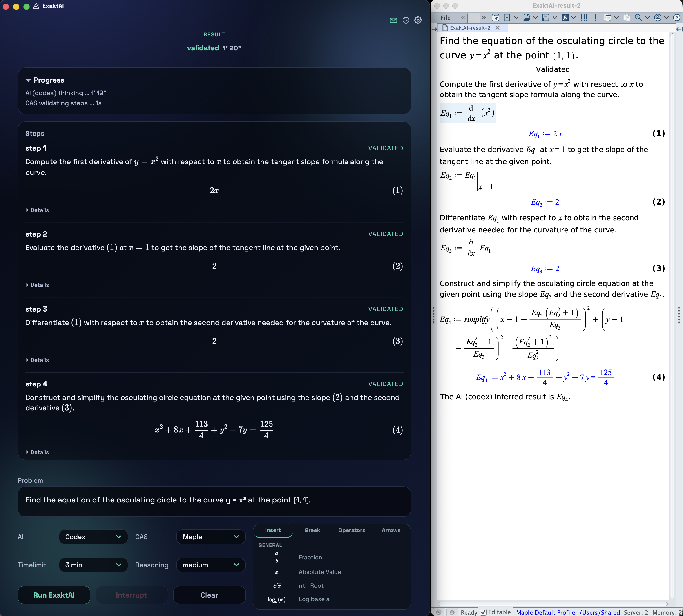Execute selection with single exclamation icon
The image size is (683, 616).
(x=596, y=18)
